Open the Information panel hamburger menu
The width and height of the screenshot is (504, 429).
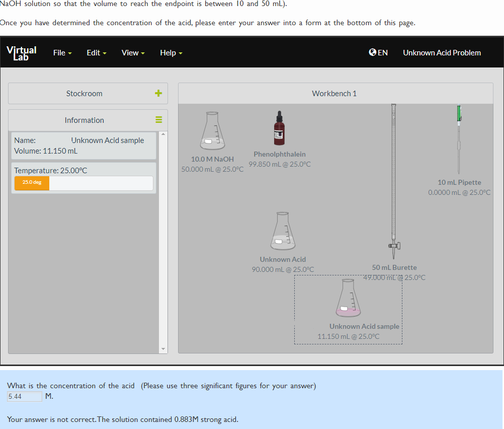pos(159,120)
